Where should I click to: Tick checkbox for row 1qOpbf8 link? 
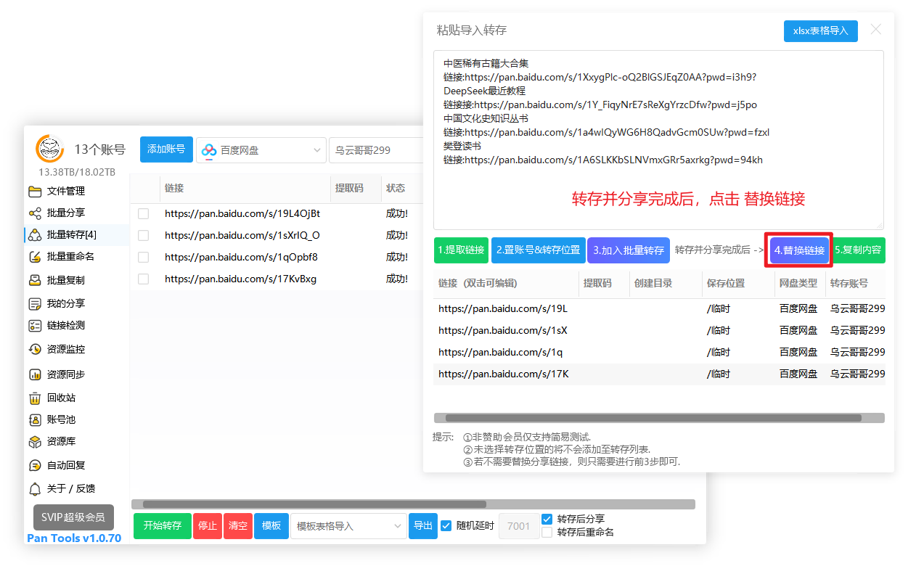tap(144, 258)
